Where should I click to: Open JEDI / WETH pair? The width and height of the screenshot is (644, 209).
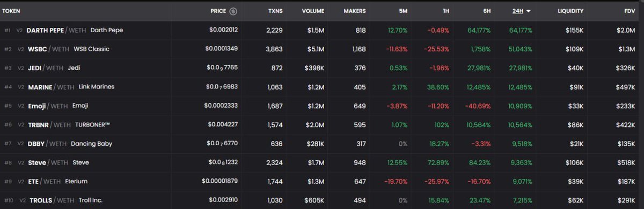tap(46, 68)
